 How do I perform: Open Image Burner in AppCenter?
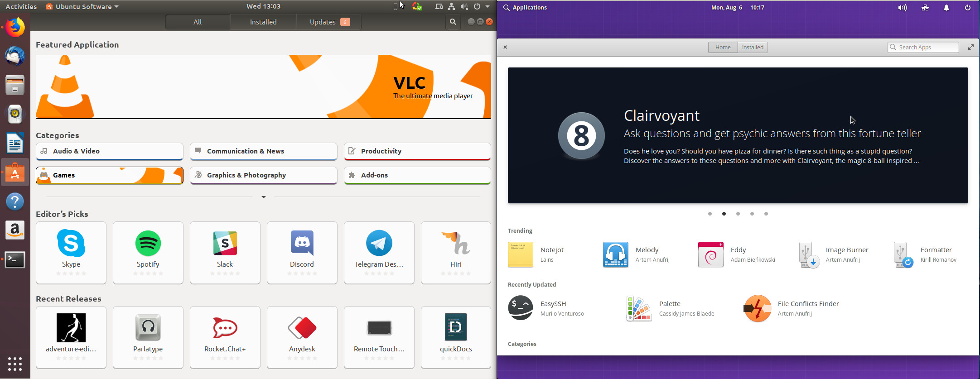[834, 254]
